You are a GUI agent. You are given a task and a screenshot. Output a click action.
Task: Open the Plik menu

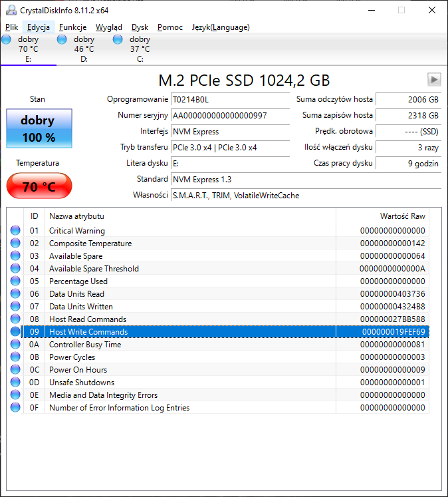[x=12, y=27]
